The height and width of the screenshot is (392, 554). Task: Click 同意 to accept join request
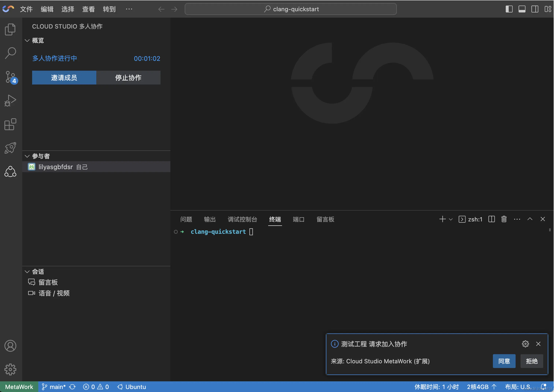[504, 361]
